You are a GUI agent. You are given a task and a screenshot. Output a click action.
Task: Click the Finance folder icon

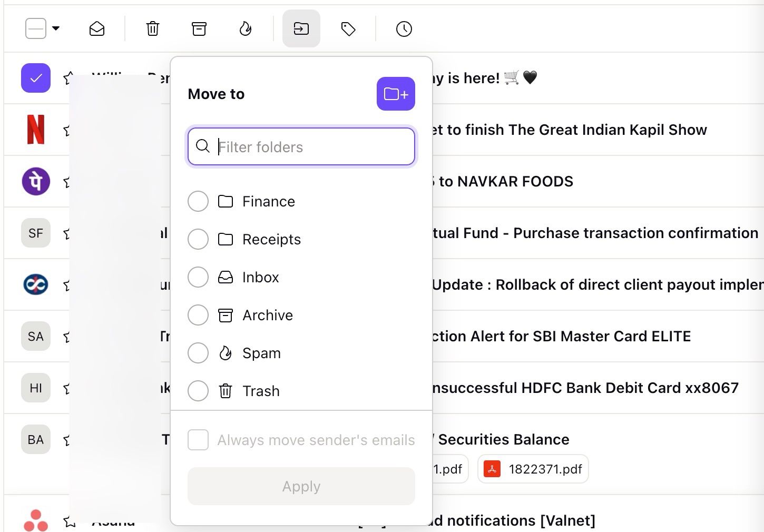226,201
